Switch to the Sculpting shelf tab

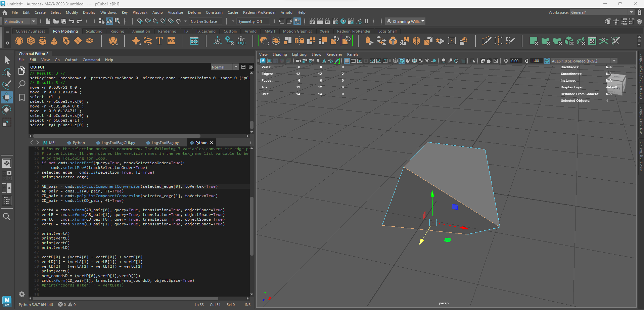[94, 31]
